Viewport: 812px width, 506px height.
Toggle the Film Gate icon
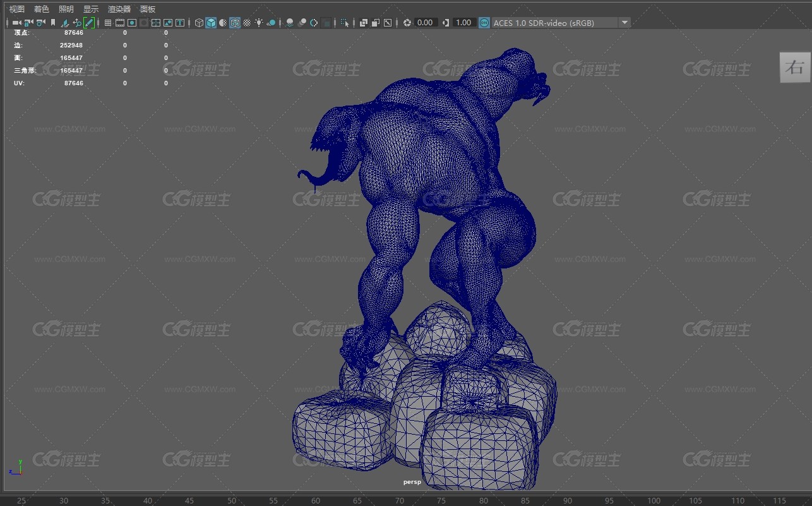(120, 23)
